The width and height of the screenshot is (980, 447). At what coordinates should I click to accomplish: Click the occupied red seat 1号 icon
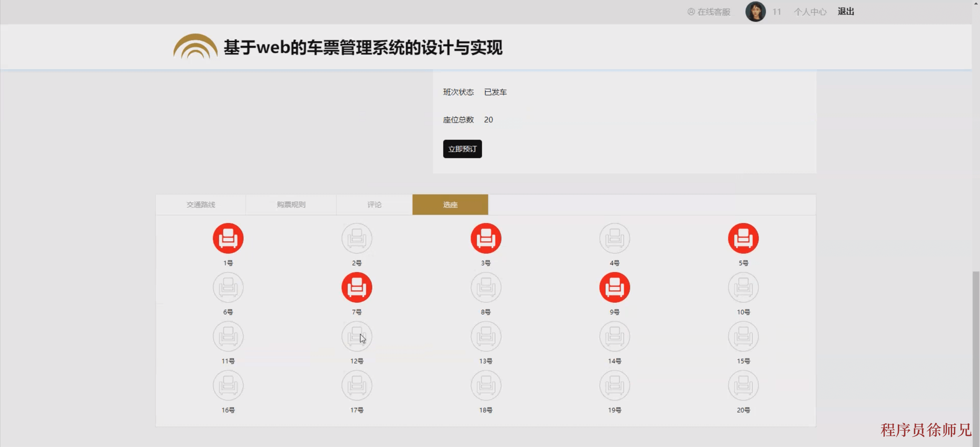coord(228,238)
